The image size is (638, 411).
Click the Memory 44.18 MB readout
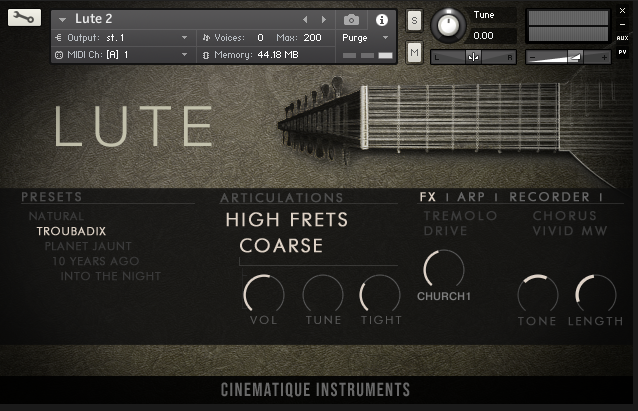click(278, 55)
